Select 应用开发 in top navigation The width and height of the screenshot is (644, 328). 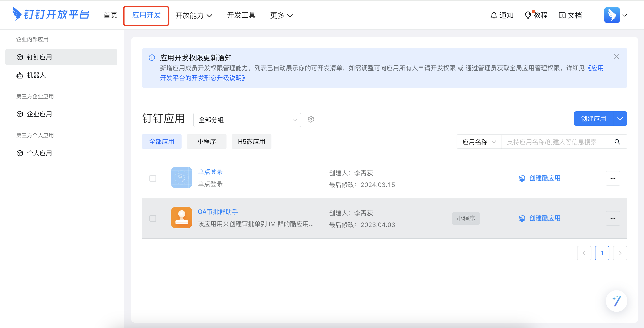pos(146,15)
